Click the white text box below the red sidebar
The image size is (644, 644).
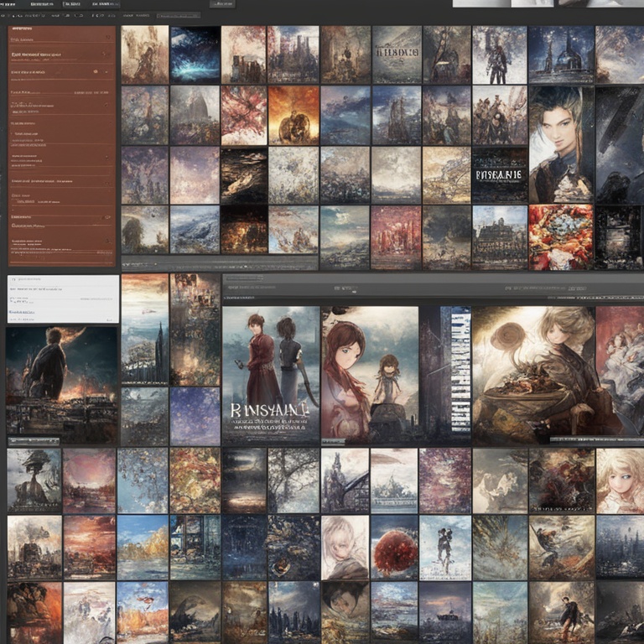pos(63,299)
